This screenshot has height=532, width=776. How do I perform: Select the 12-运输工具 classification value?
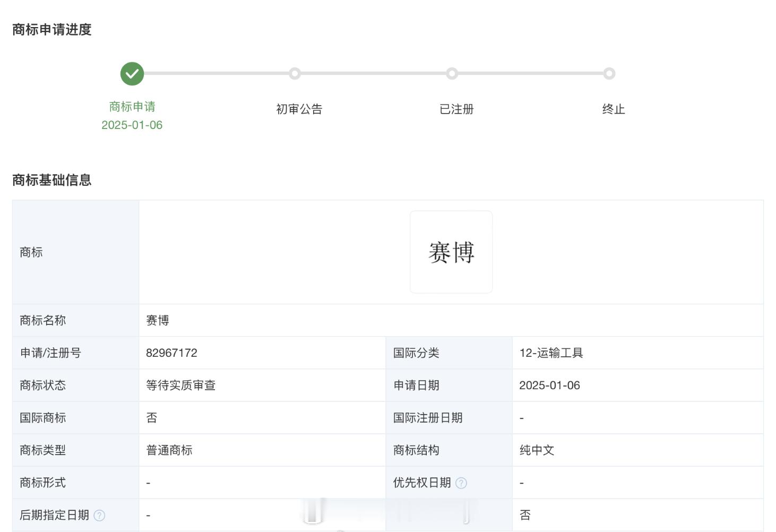tap(551, 353)
